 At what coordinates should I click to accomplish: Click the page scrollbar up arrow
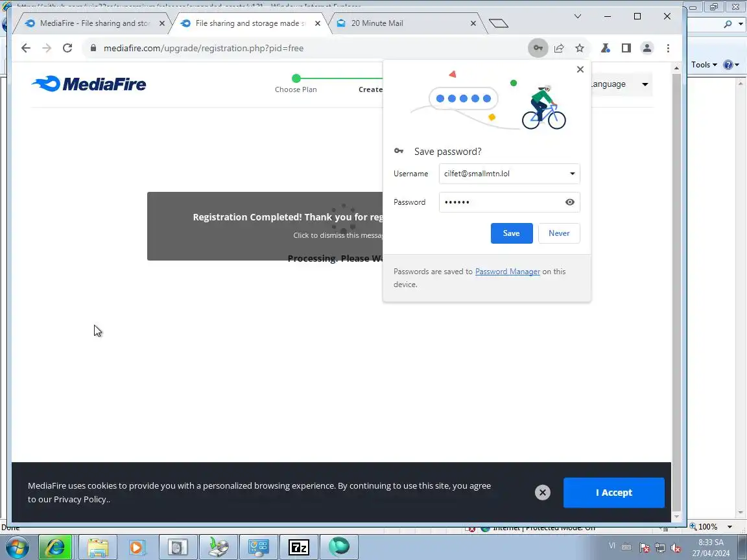pos(676,68)
